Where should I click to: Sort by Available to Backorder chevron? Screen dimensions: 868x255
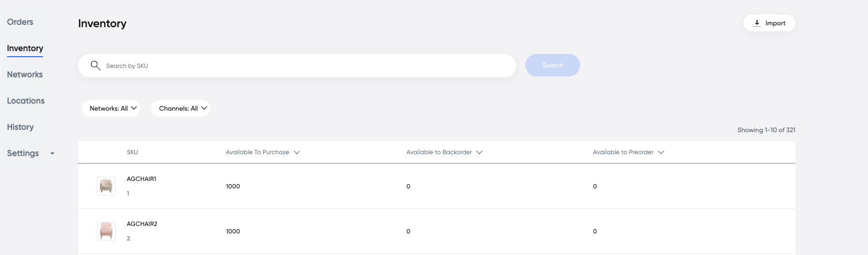(479, 152)
